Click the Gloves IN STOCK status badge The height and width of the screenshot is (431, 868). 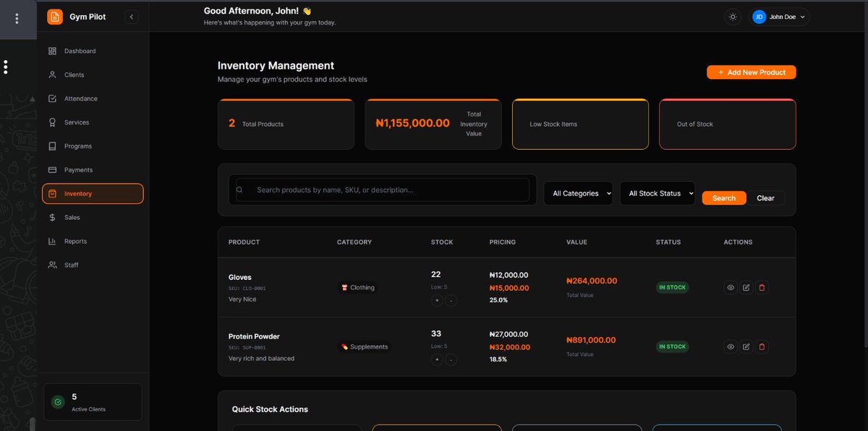coord(672,288)
